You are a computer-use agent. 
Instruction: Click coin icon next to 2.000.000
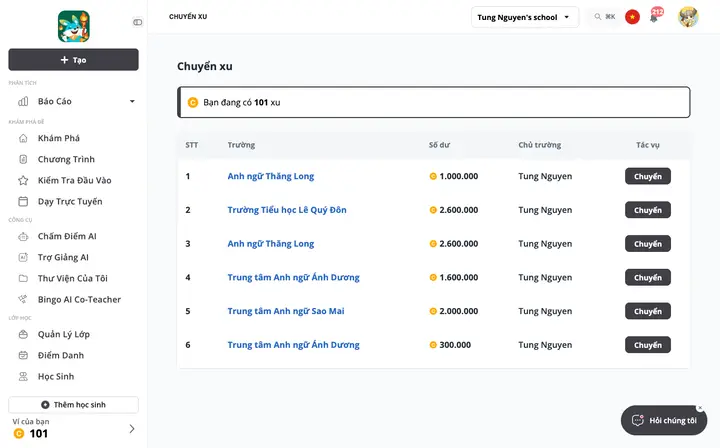click(x=433, y=311)
